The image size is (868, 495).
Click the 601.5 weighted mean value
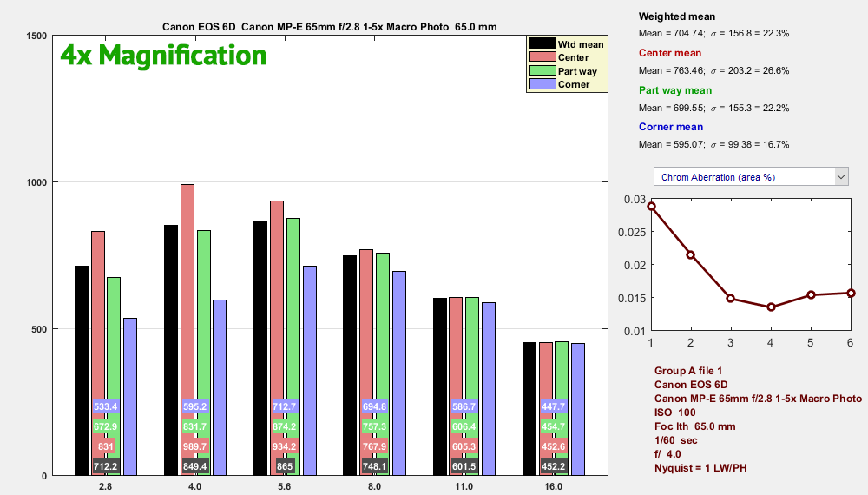464,466
